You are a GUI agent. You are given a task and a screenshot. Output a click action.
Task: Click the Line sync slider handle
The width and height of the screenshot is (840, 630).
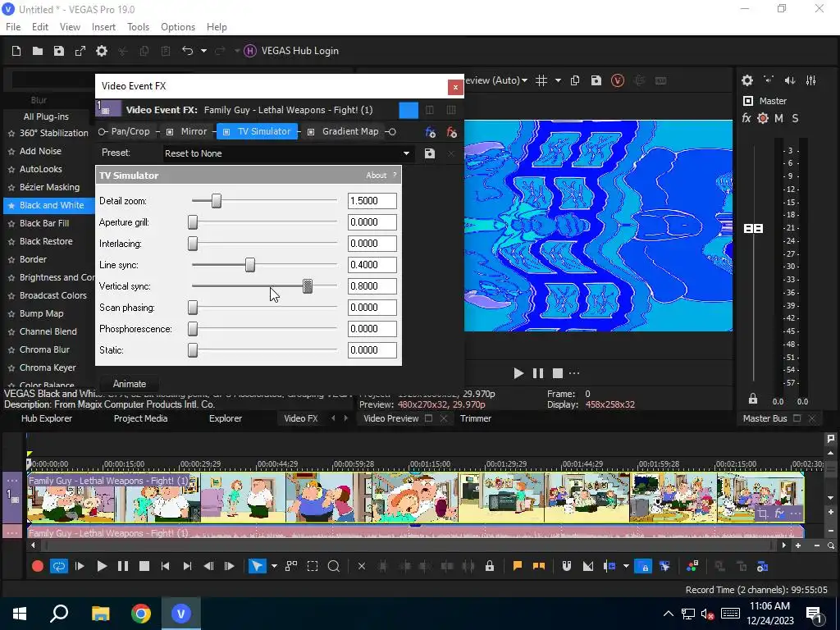[x=250, y=265]
